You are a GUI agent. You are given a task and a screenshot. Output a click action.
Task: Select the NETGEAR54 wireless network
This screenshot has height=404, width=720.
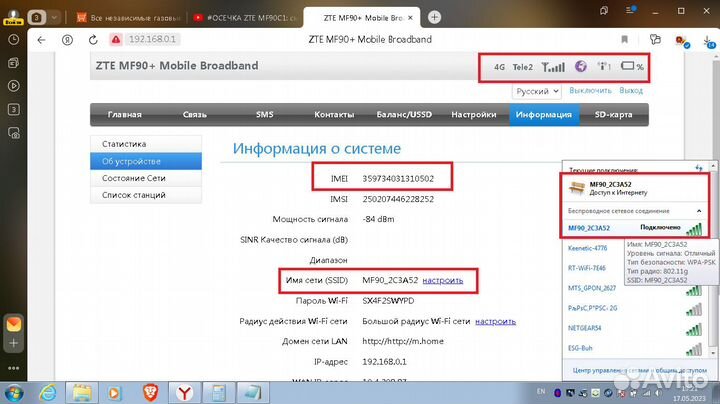click(x=635, y=328)
